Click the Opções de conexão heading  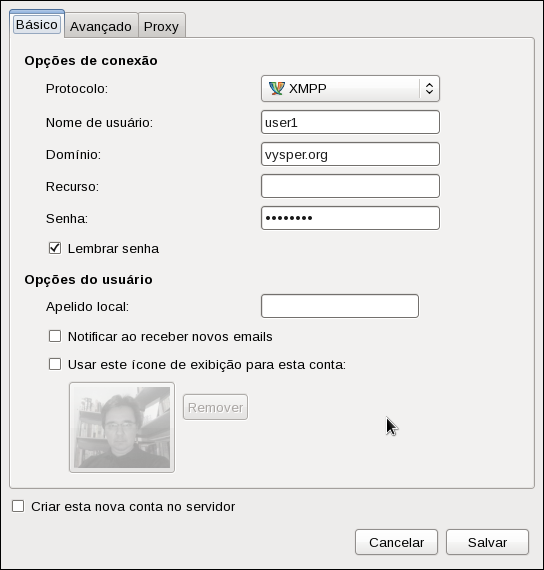click(x=91, y=60)
